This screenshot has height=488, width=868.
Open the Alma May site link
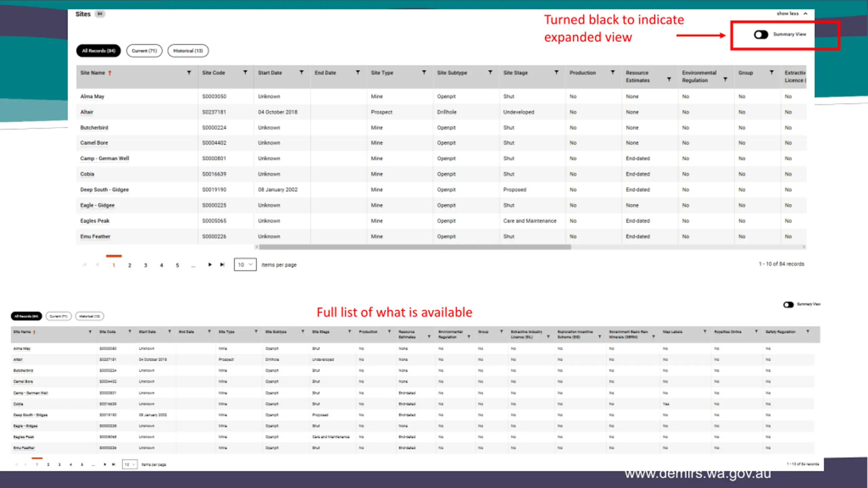point(92,97)
